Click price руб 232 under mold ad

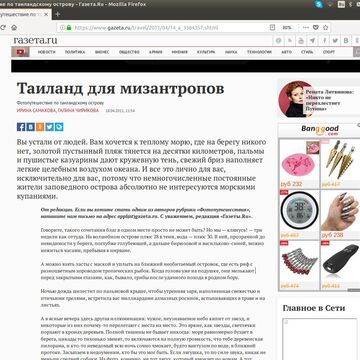291,184
